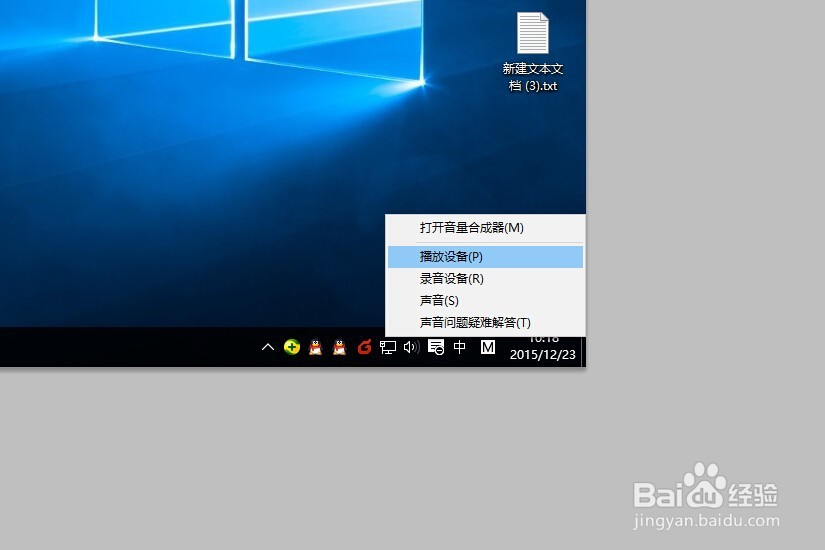Switch input language via 中 indicator

(x=459, y=347)
